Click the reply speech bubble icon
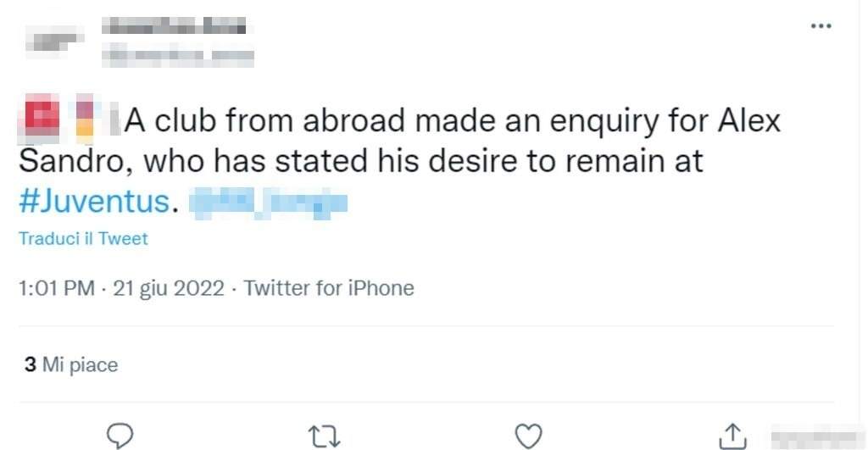 120,436
